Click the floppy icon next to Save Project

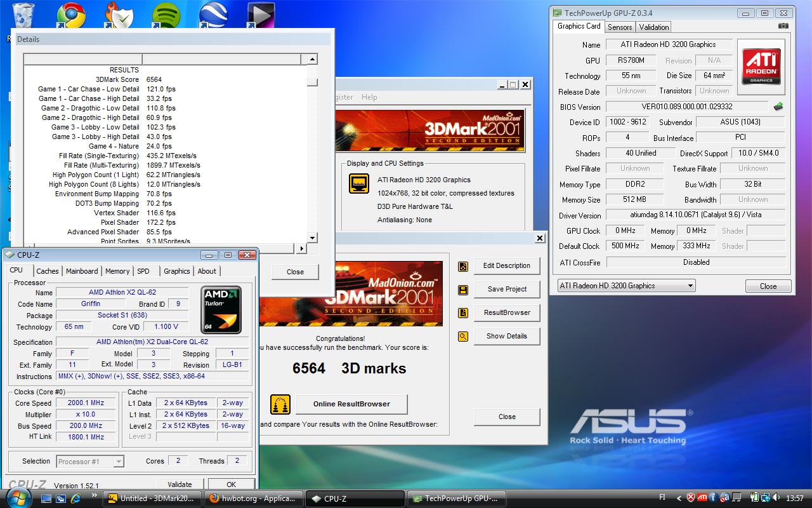463,290
